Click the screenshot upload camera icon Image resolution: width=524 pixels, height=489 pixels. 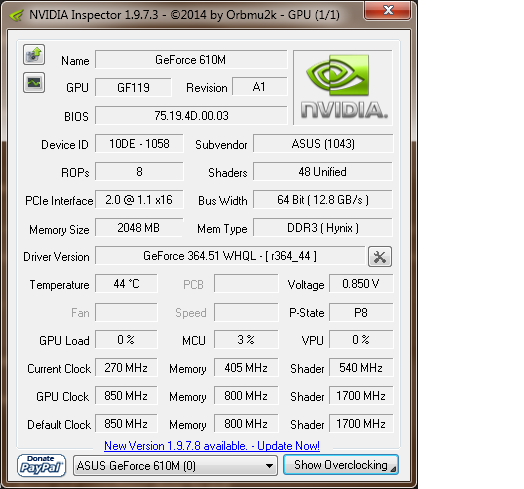tap(34, 54)
